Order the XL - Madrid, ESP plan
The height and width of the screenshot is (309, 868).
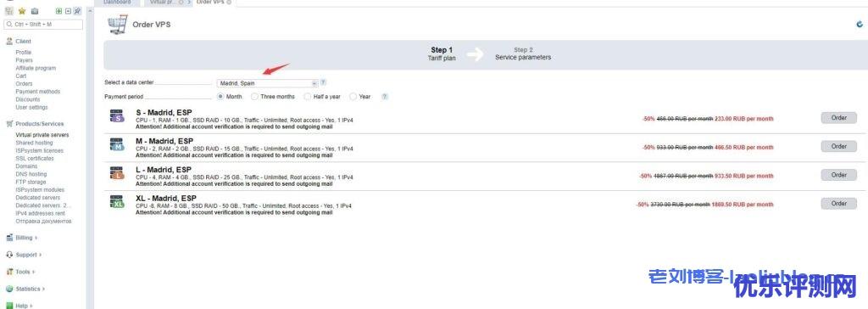(838, 204)
